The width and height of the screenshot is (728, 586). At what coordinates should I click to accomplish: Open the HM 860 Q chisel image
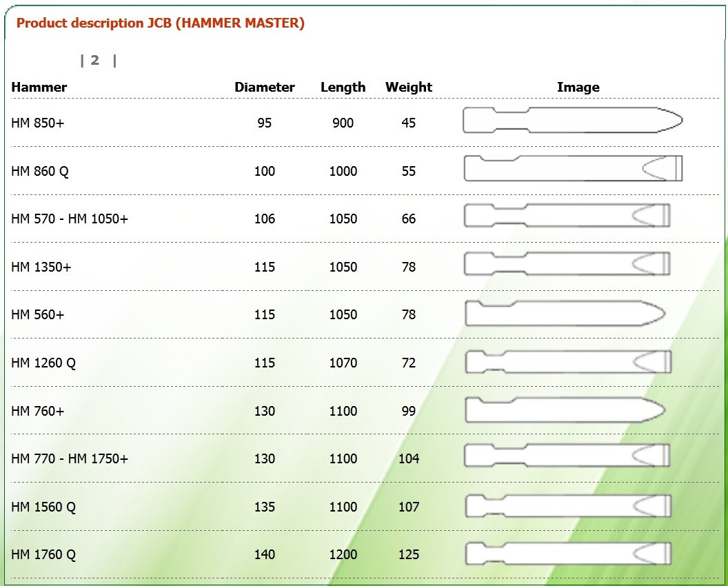pos(573,168)
